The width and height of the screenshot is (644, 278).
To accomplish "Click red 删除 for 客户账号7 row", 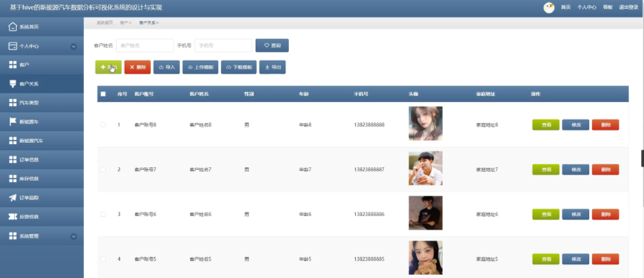I will (605, 169).
